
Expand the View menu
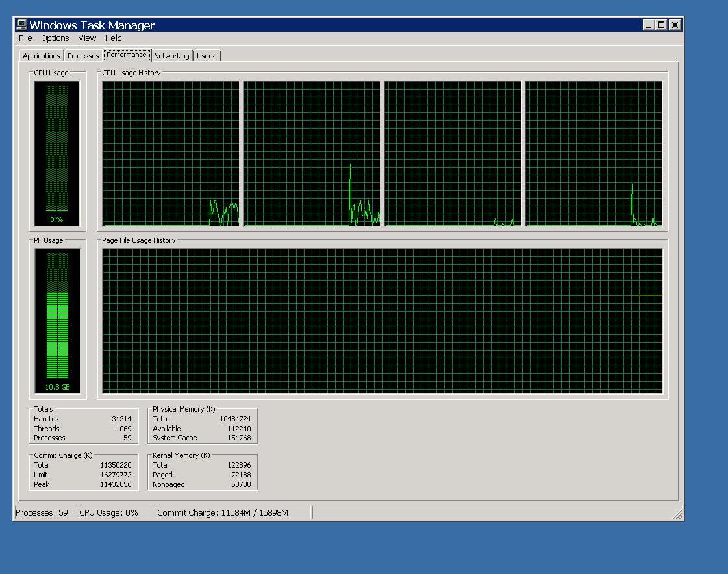[87, 38]
